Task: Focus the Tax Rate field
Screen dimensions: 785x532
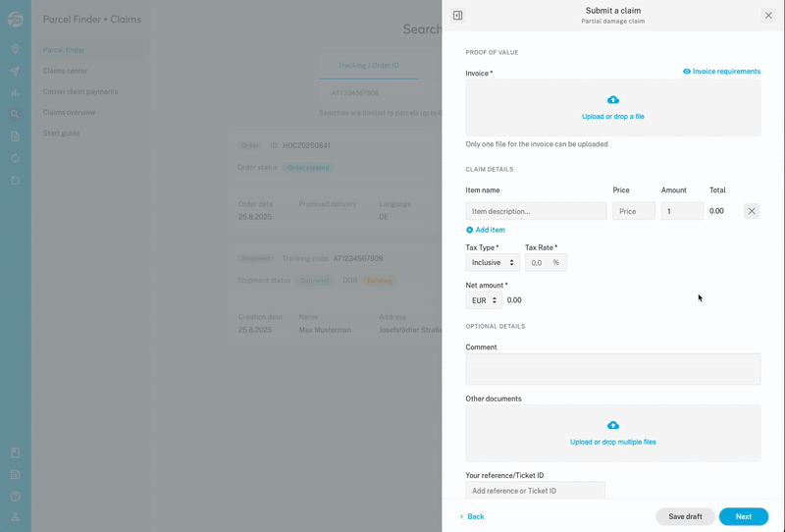Action: tap(546, 262)
